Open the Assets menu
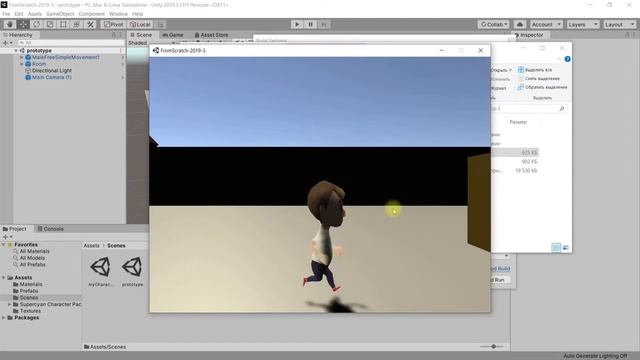Viewport: 640px width, 360px height. point(35,14)
